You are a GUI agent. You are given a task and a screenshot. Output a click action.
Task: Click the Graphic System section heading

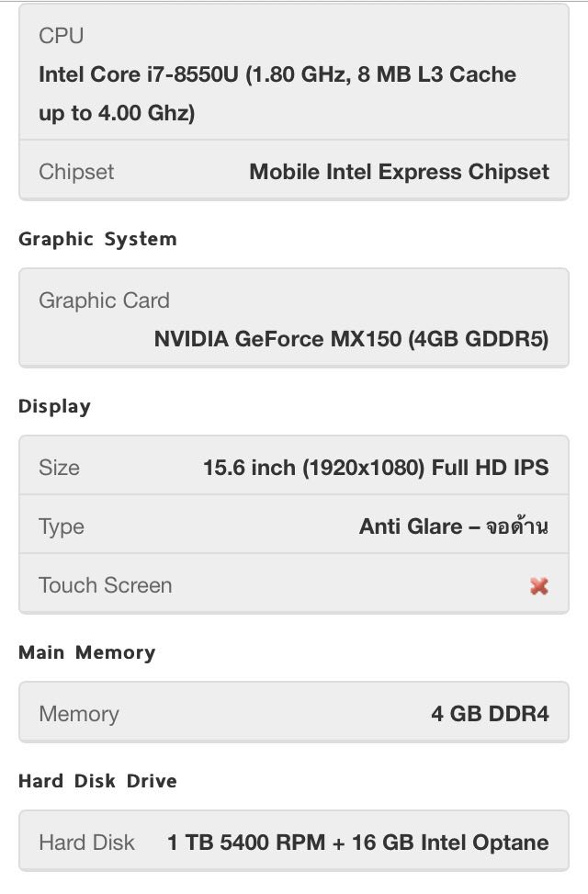coord(97,239)
